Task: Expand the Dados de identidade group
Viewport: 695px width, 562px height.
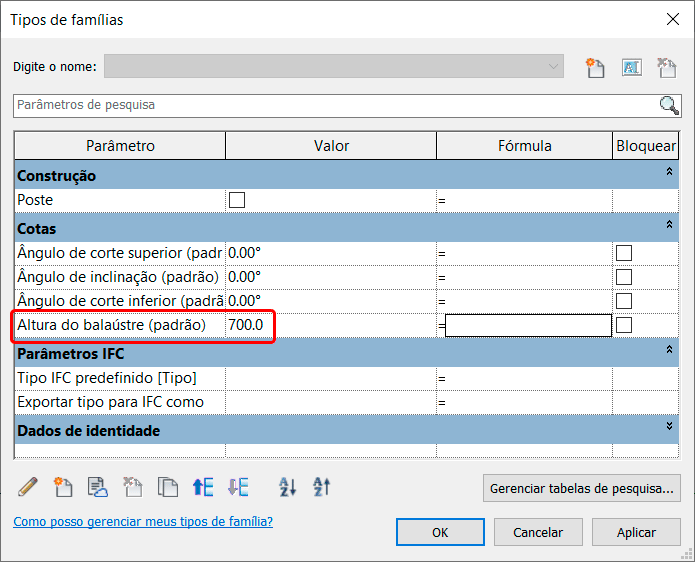Action: 669,425
